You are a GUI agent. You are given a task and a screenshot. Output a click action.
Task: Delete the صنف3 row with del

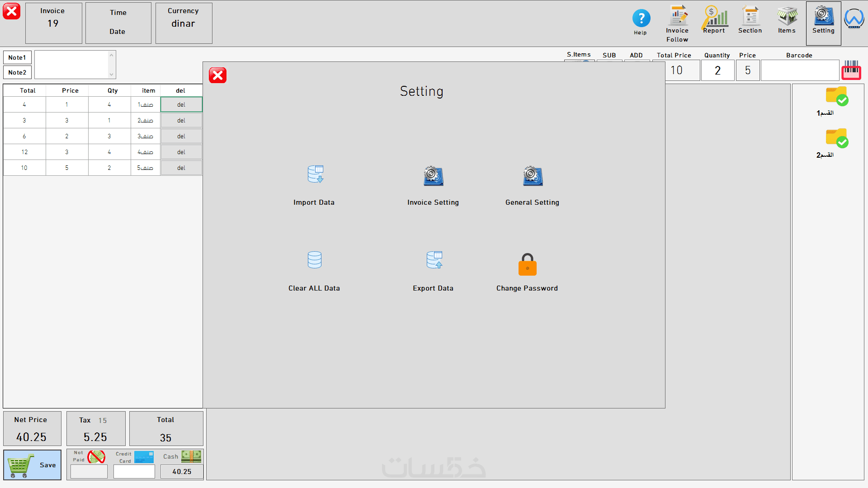coord(181,136)
